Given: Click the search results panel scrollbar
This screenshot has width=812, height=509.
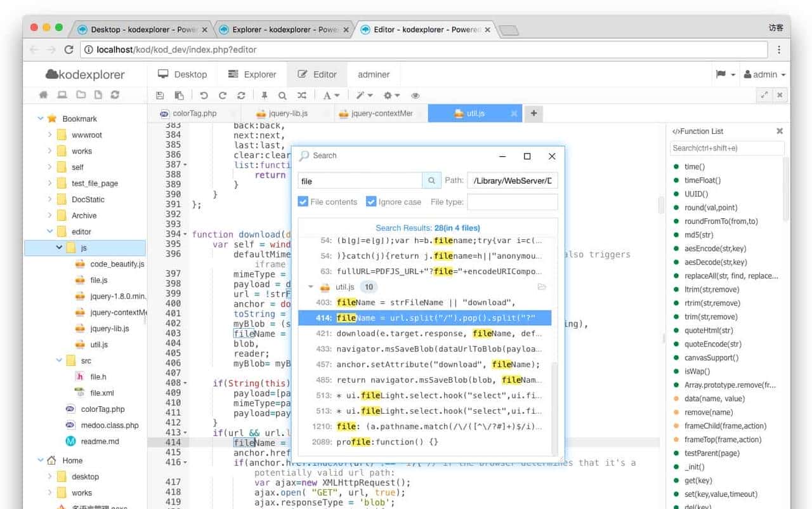Looking at the screenshot, I should point(555,406).
